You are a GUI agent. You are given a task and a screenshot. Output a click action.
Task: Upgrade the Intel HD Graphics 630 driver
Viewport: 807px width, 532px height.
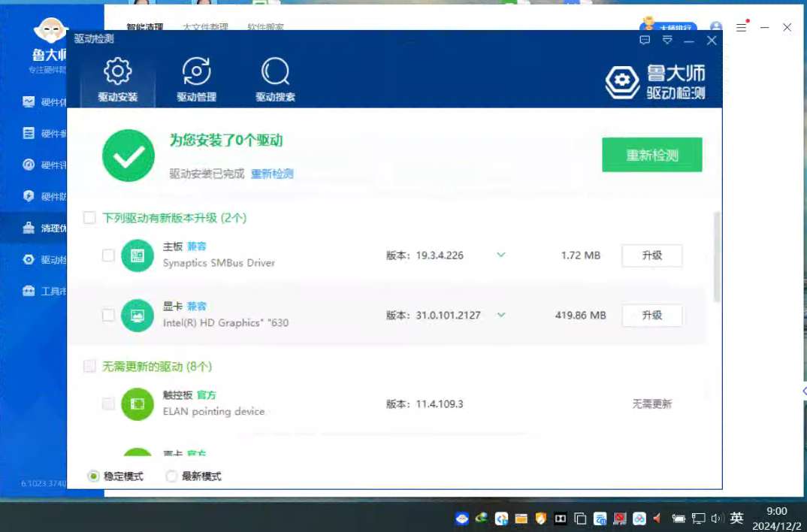(x=651, y=315)
